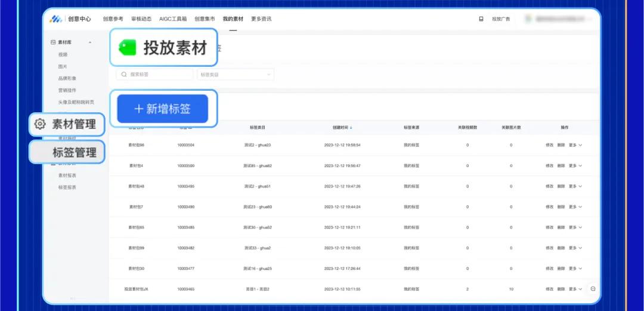Image resolution: width=644 pixels, height=311 pixels.
Task: Open the 标签类目 dropdown filter
Action: pos(236,75)
